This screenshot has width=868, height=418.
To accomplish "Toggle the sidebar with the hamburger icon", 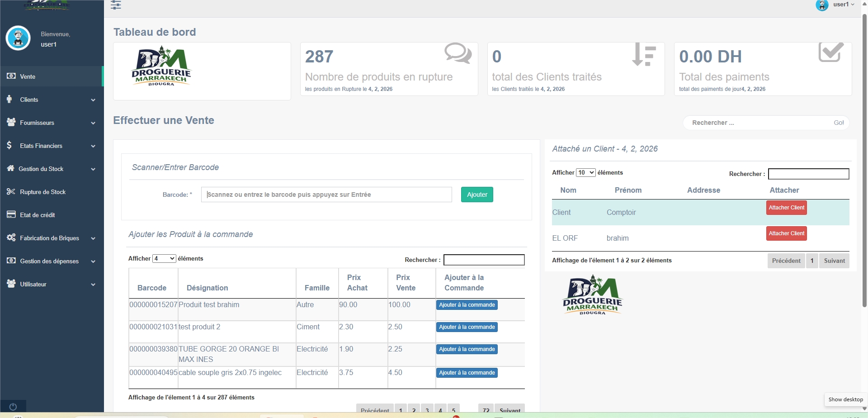I will click(x=116, y=5).
